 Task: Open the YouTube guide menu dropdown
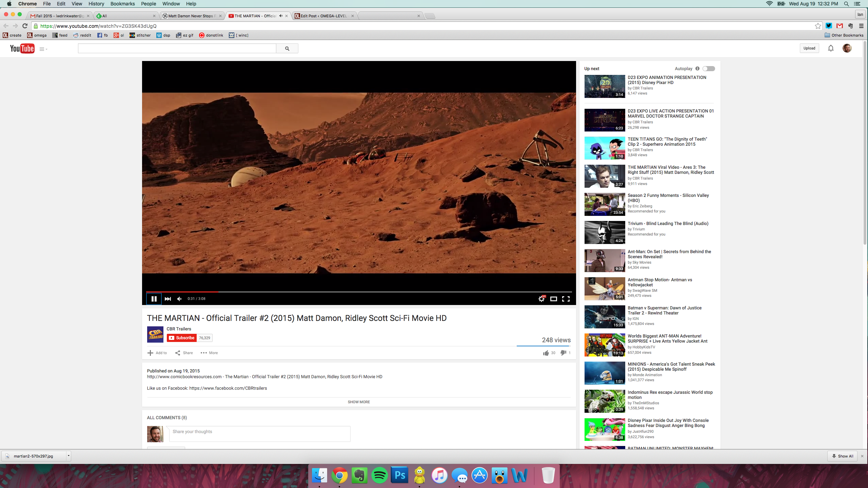tap(43, 49)
